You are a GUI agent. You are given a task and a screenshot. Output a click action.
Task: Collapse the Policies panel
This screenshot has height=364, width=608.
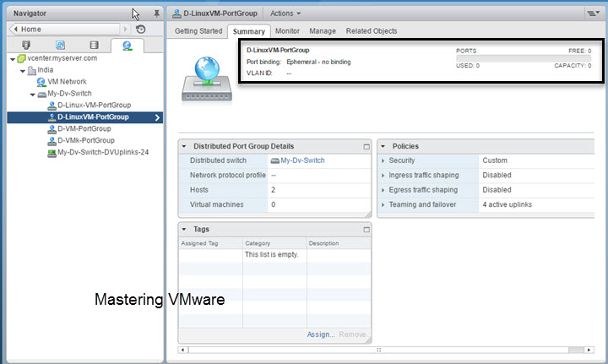coord(383,147)
